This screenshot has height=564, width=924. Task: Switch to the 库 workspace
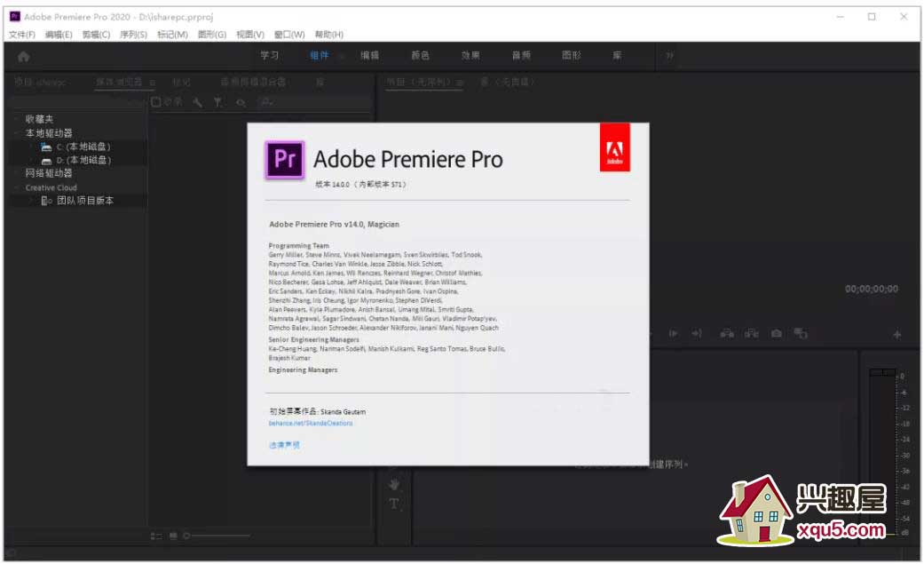(617, 55)
